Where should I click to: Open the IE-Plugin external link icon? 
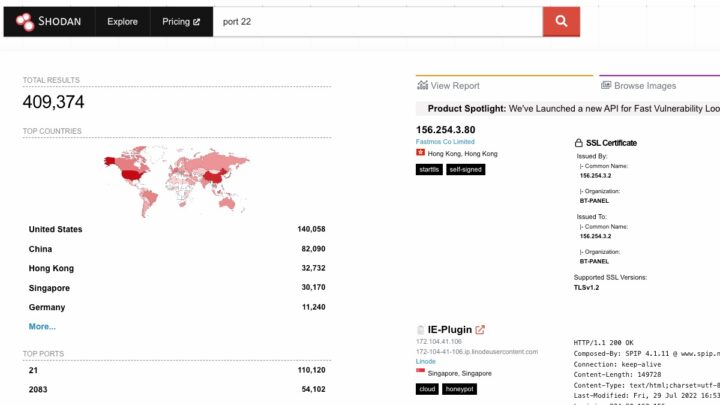click(480, 330)
